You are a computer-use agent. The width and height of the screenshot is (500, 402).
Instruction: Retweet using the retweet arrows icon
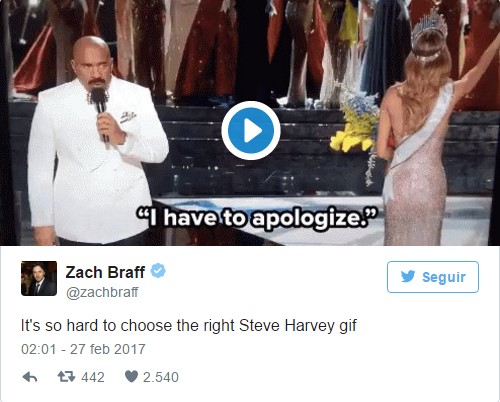click(x=66, y=377)
